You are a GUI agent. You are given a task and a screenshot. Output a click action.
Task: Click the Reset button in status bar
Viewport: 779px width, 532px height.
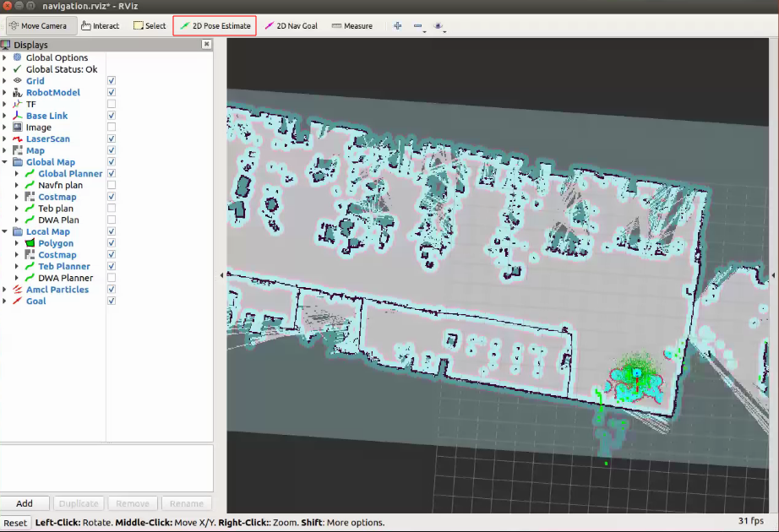point(15,523)
